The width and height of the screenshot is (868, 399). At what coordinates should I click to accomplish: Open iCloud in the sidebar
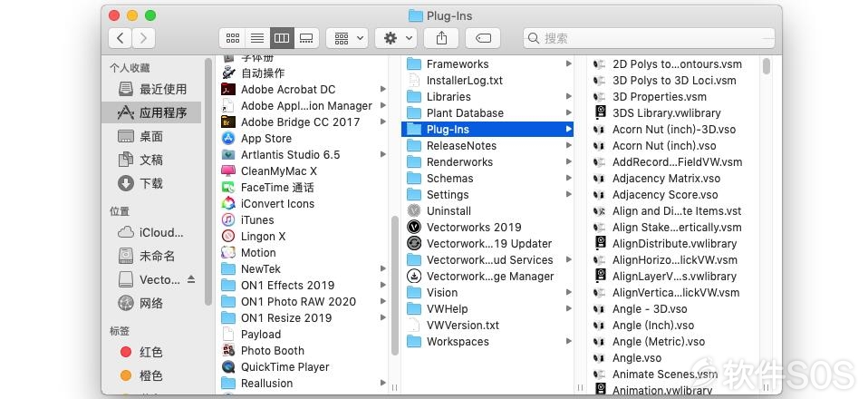pos(153,232)
